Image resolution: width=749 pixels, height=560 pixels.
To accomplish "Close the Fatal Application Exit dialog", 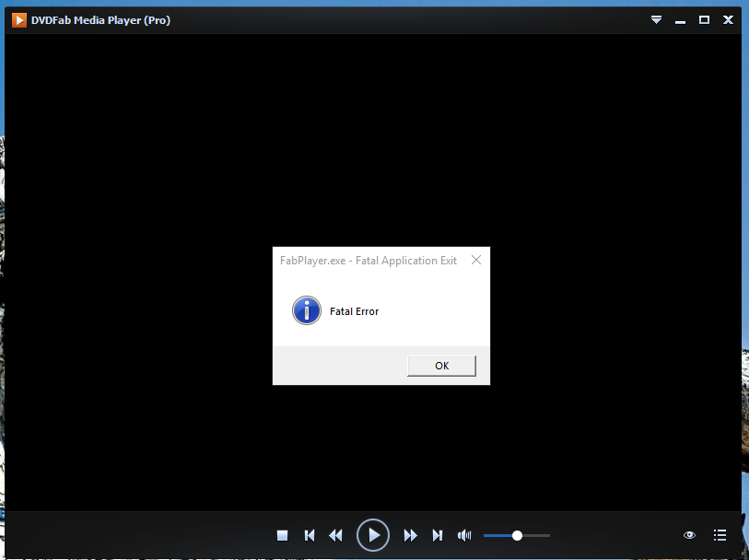I will pyautogui.click(x=475, y=260).
